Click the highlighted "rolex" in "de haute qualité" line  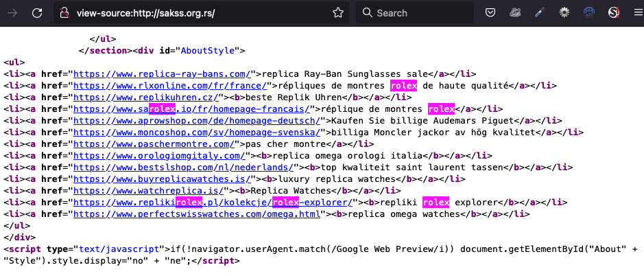tap(403, 86)
